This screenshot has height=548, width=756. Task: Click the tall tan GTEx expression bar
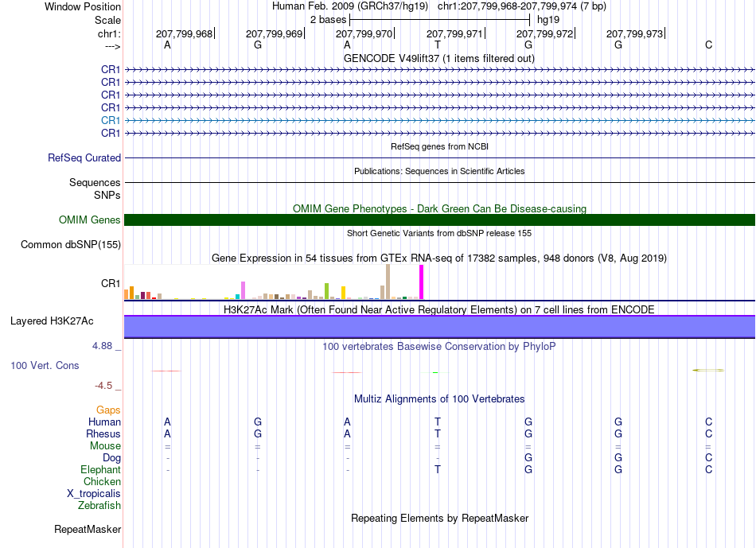388,282
